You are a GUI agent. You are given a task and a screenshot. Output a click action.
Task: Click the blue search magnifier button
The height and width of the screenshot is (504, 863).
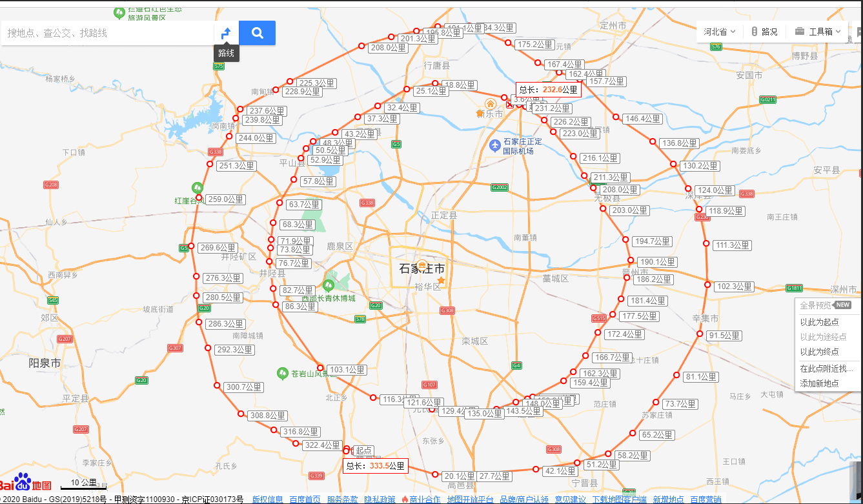[257, 33]
